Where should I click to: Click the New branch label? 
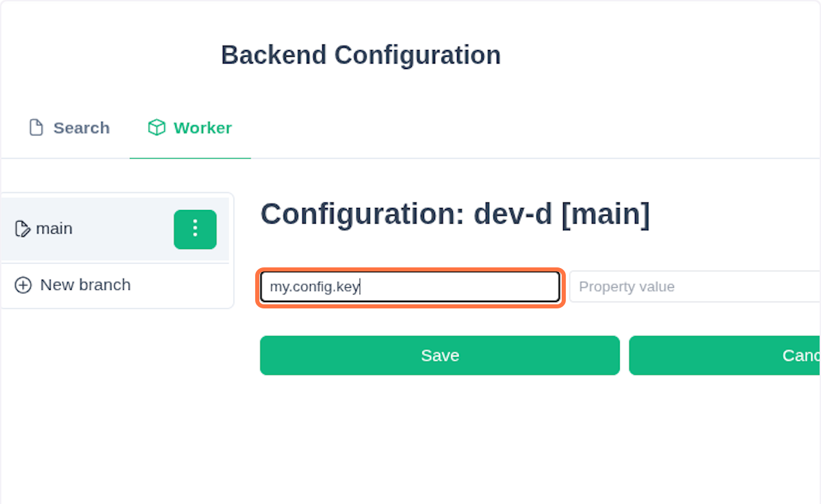pyautogui.click(x=85, y=285)
